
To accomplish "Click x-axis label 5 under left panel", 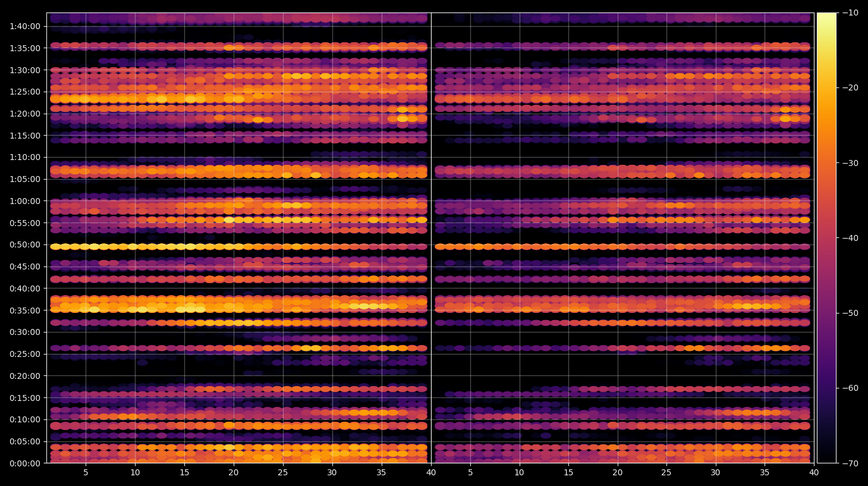I will tap(86, 473).
